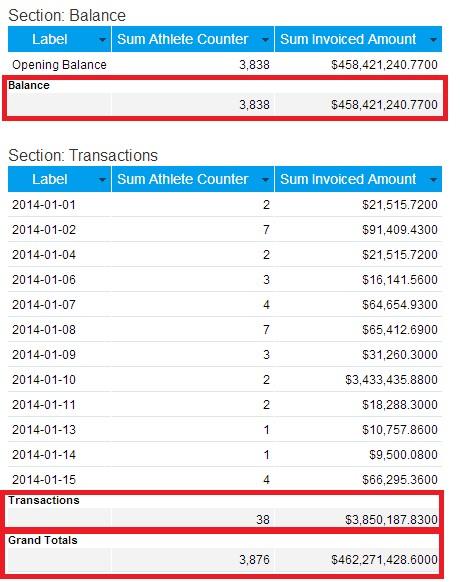Open Label dropdown arrow in Balance section
The width and height of the screenshot is (460, 582).
pyautogui.click(x=102, y=40)
